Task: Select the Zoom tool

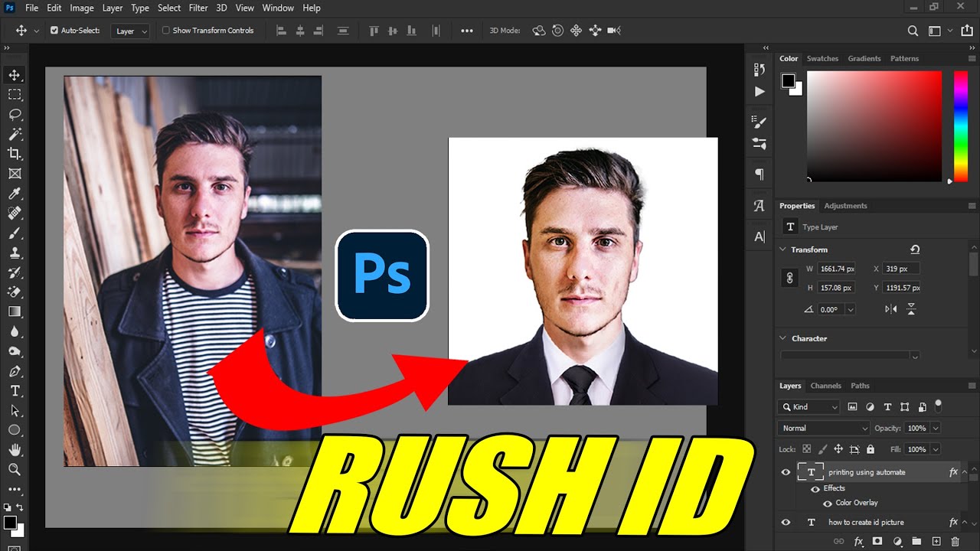Action: tap(15, 469)
